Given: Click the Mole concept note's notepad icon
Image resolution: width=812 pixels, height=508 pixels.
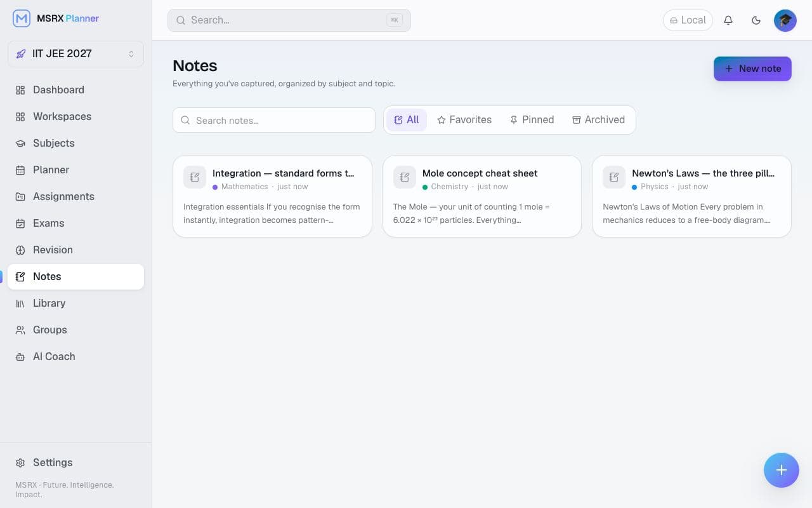Looking at the screenshot, I should (405, 178).
